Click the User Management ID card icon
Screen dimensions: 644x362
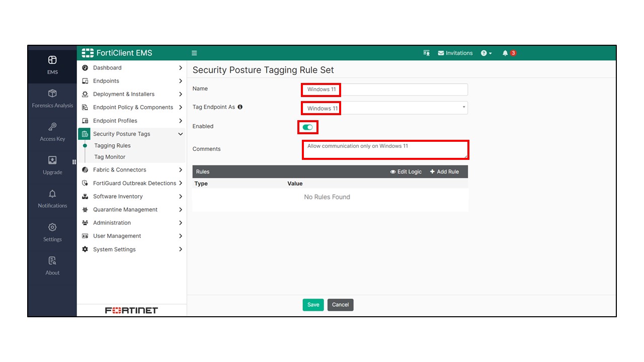85,236
